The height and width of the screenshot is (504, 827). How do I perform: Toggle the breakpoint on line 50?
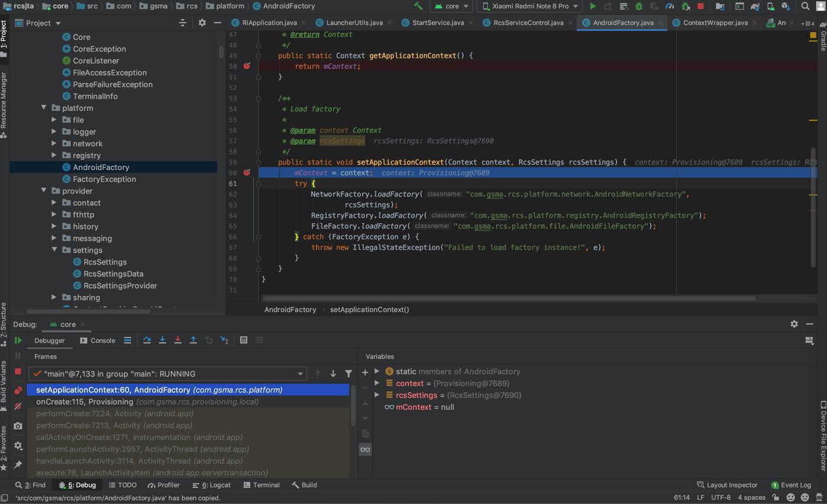(247, 66)
